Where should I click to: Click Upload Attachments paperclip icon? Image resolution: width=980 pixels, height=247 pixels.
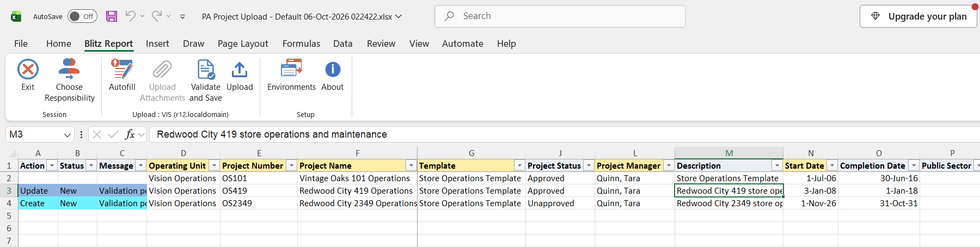[162, 70]
